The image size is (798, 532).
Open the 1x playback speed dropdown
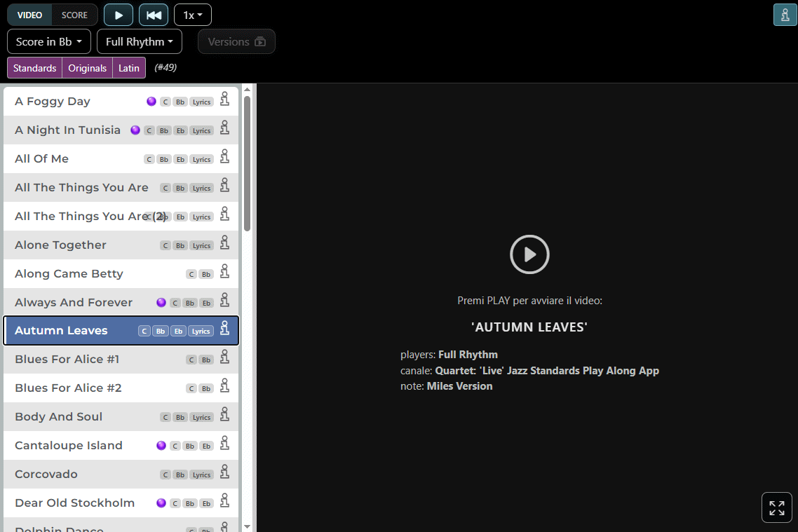click(x=193, y=15)
